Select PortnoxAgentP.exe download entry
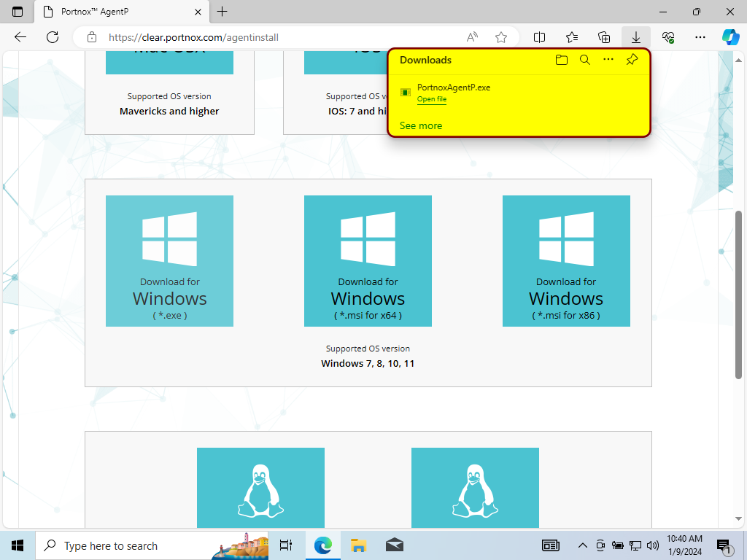The height and width of the screenshot is (560, 747). tap(519, 93)
